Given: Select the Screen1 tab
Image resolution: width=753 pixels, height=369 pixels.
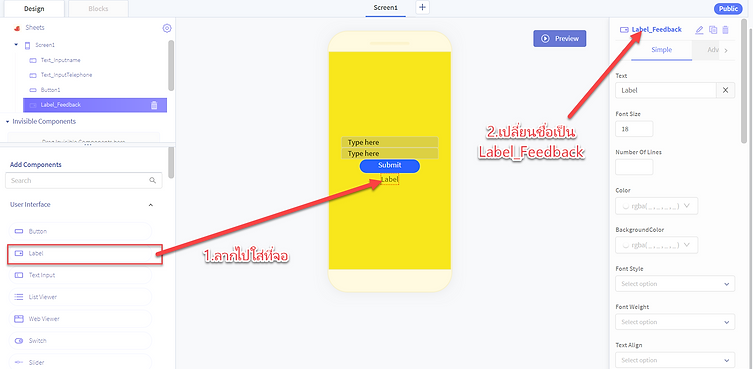Looking at the screenshot, I should coord(386,8).
